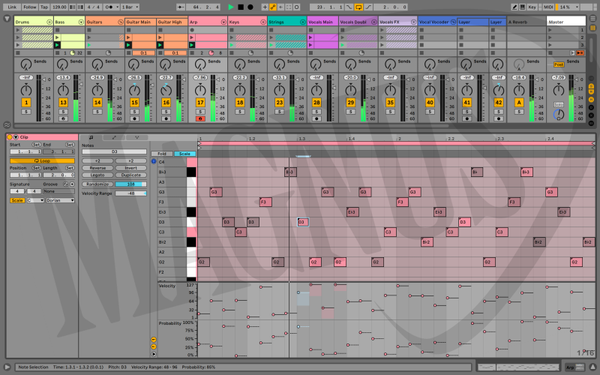Enter Key map mode
600x375 pixels.
coord(532,7)
